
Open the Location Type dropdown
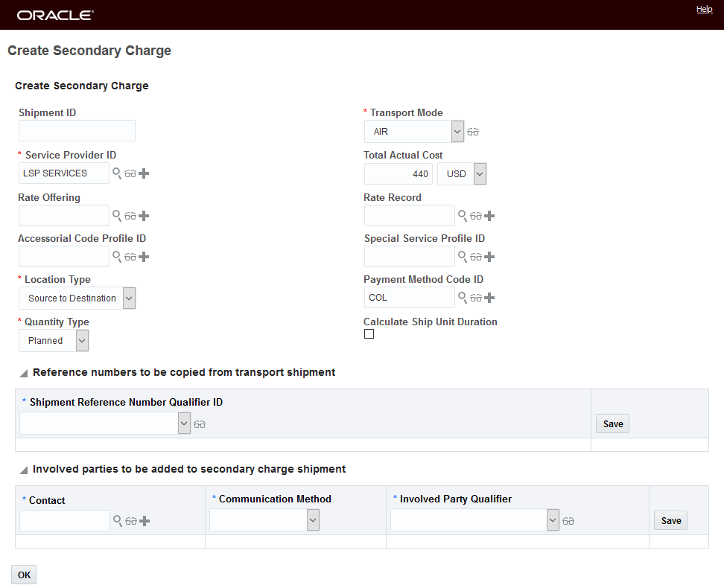click(129, 298)
